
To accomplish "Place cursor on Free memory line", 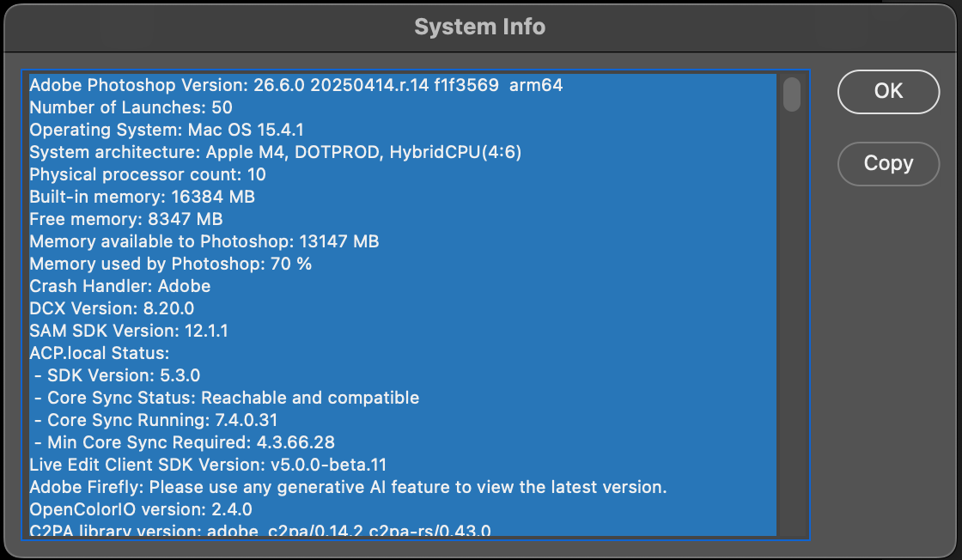I will pos(126,219).
